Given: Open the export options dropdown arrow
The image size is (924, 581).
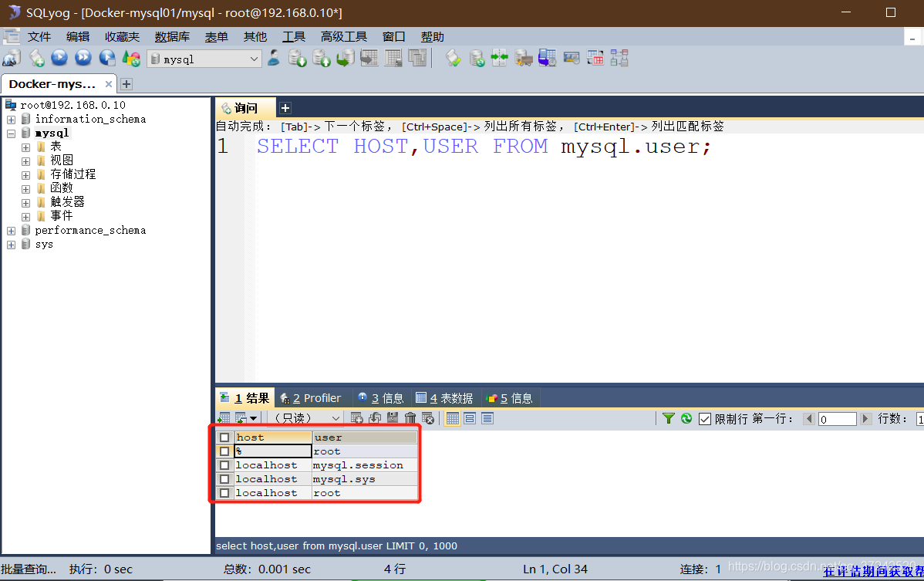Looking at the screenshot, I should pyautogui.click(x=254, y=418).
